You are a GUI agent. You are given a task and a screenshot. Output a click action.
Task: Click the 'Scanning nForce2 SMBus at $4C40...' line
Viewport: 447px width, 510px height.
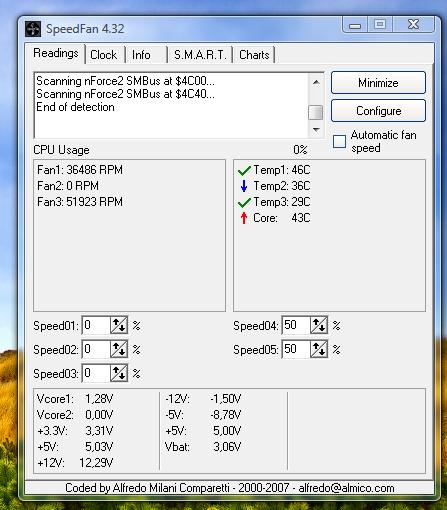[x=125, y=94]
